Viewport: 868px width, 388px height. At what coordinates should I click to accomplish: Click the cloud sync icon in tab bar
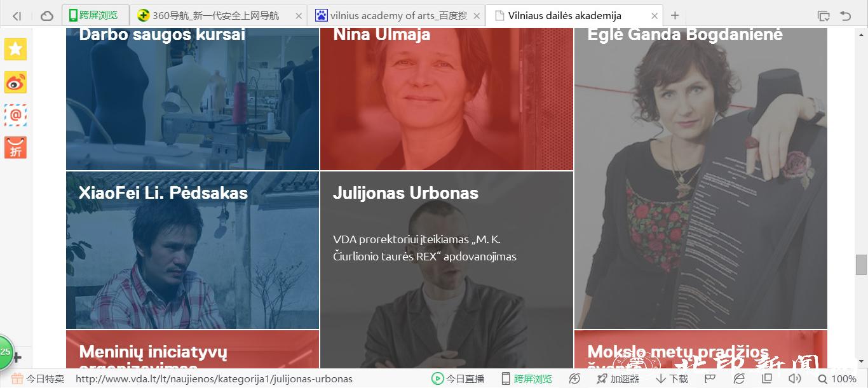click(x=46, y=16)
